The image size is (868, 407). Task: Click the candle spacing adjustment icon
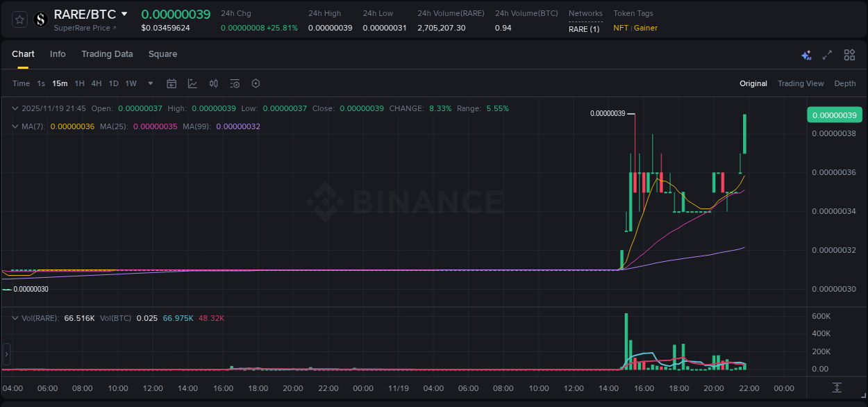point(213,83)
